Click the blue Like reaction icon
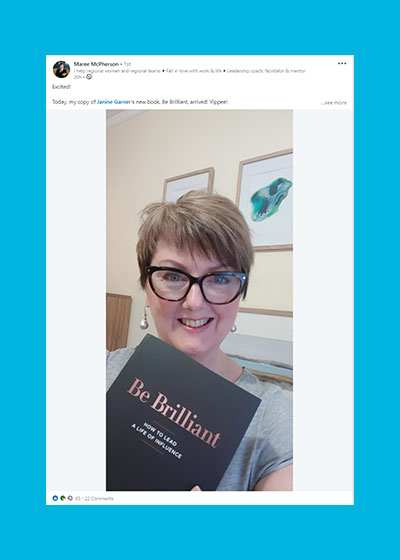This screenshot has height=560, width=400. 55,498
